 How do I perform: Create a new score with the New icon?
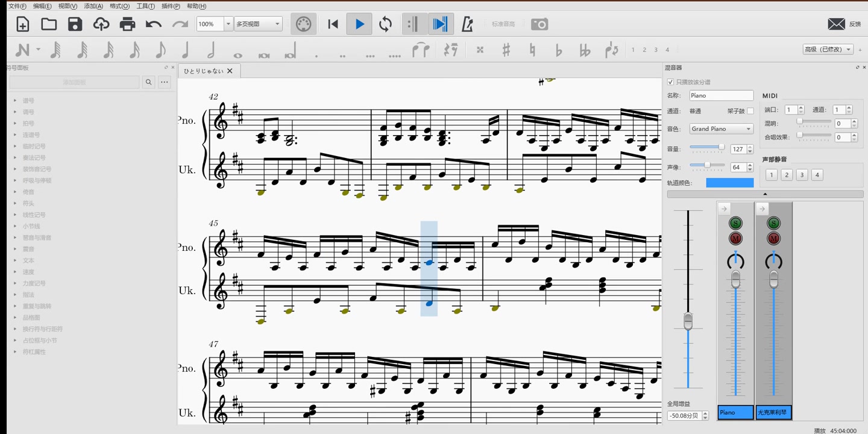pyautogui.click(x=22, y=24)
